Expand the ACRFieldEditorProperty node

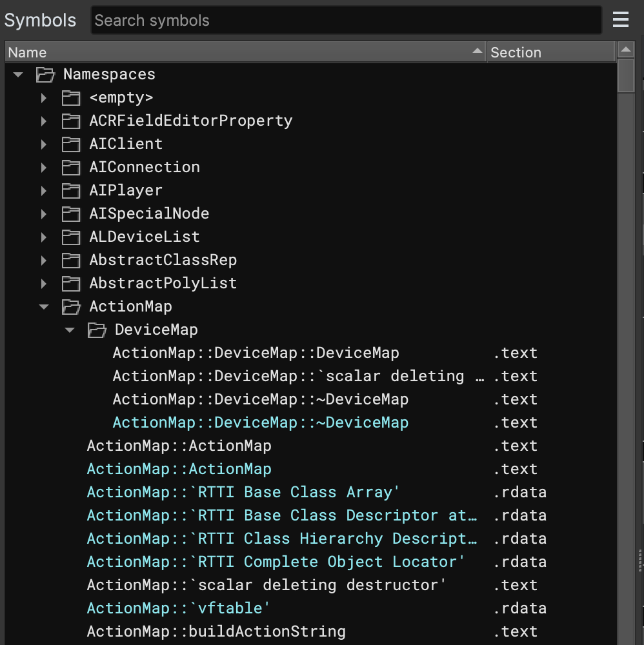pyautogui.click(x=44, y=121)
